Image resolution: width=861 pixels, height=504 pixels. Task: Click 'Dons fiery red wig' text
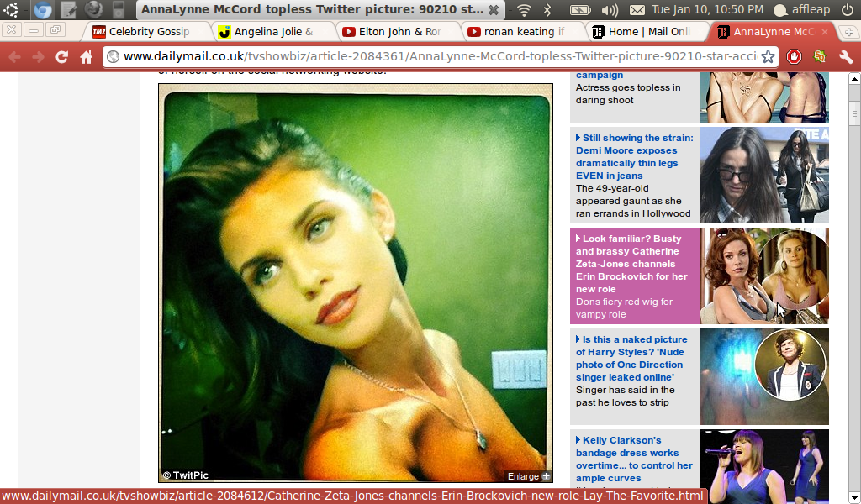pos(624,308)
